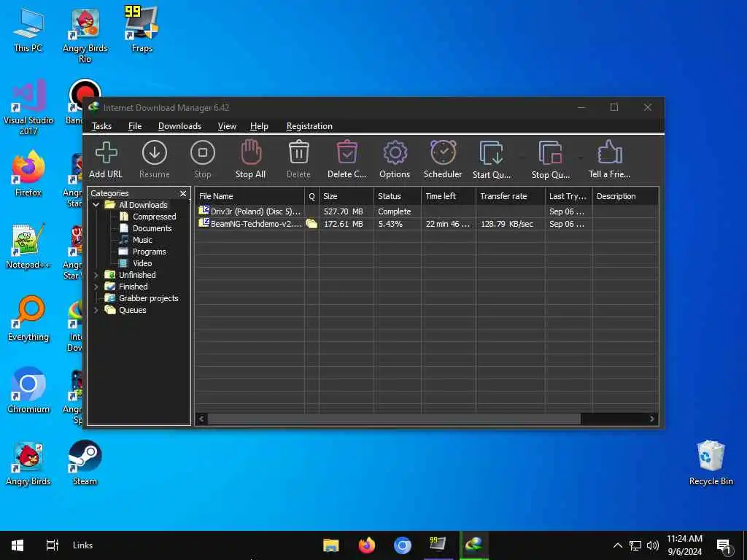
Task: Open the Fraps desktop shortcut
Action: coord(142,29)
